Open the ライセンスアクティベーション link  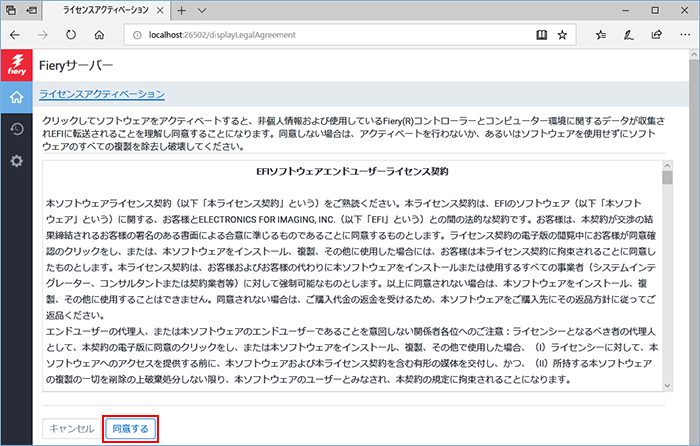point(102,94)
